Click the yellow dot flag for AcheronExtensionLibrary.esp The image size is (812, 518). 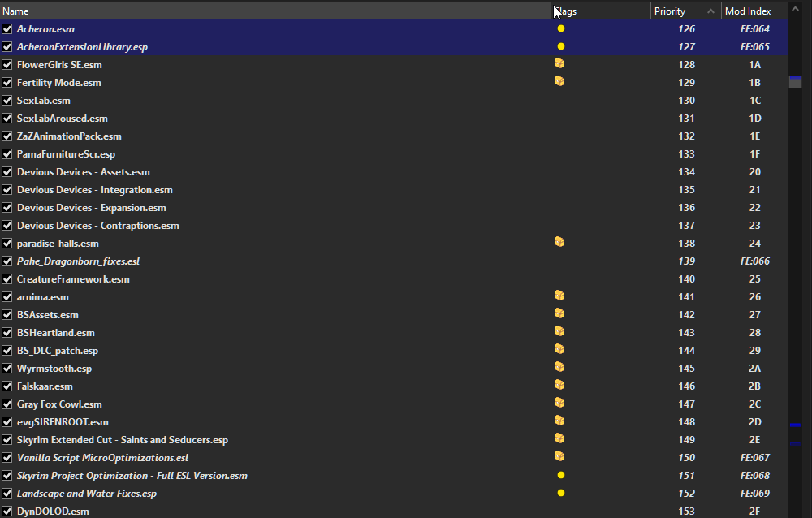click(x=561, y=46)
